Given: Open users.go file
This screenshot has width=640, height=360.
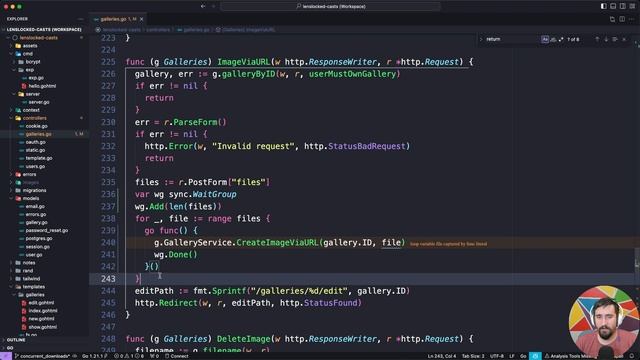Looking at the screenshot, I should pyautogui.click(x=35, y=167).
